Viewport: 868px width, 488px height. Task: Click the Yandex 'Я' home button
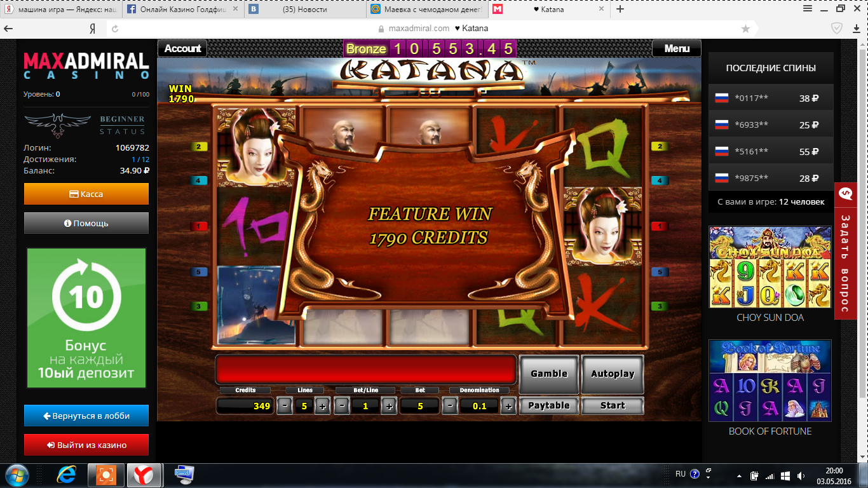click(x=92, y=29)
